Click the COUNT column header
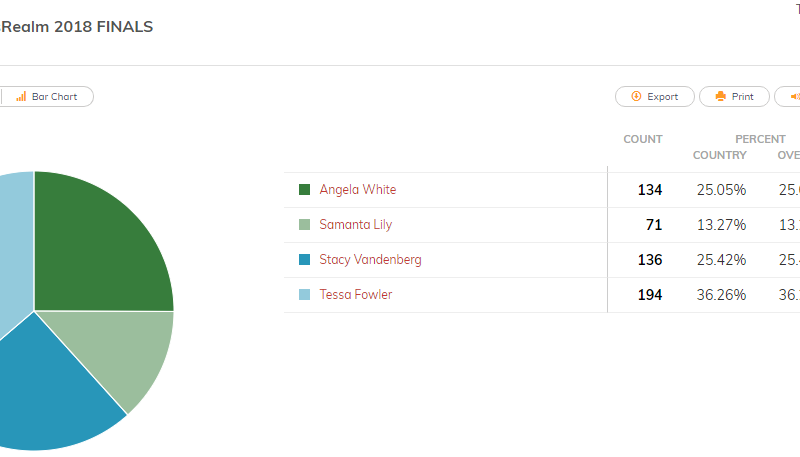The height and width of the screenshot is (457, 800). (643, 139)
